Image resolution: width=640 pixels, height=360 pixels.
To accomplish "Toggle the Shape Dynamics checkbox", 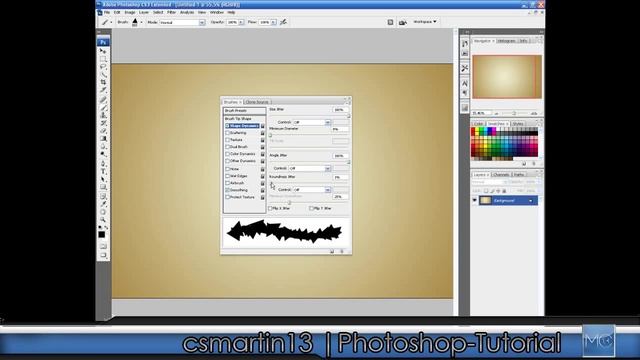I will tap(227, 126).
